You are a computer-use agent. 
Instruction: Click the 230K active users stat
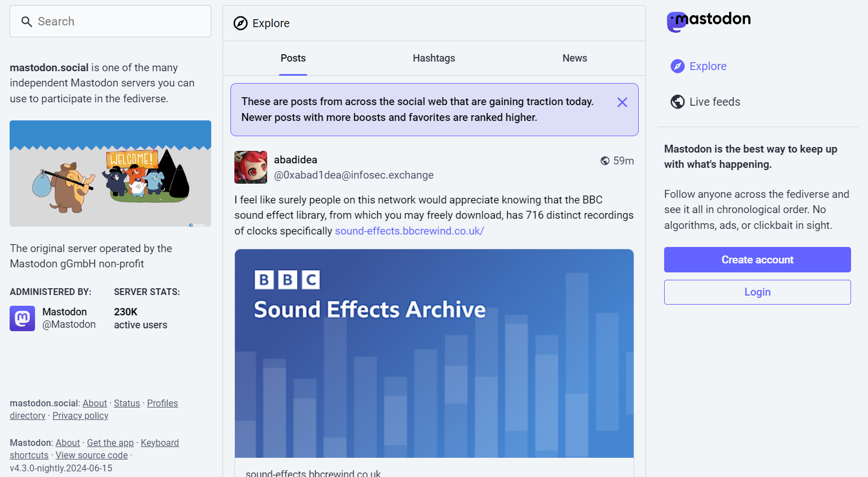(x=141, y=318)
